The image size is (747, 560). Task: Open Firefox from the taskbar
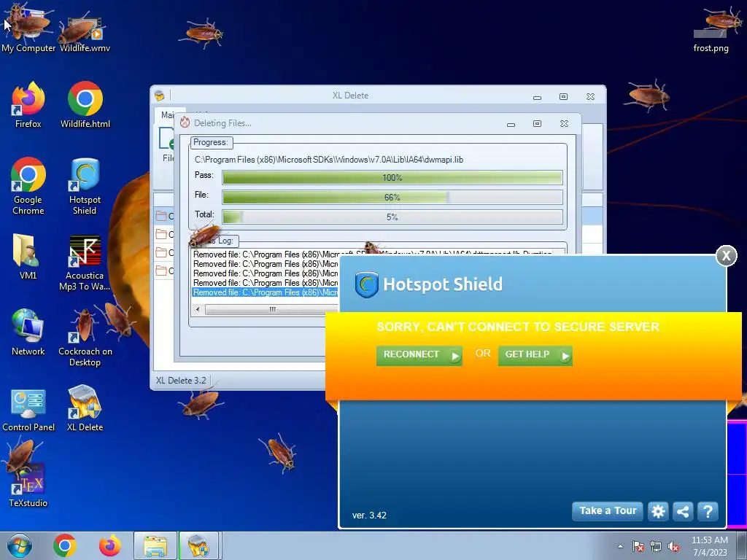(x=109, y=545)
